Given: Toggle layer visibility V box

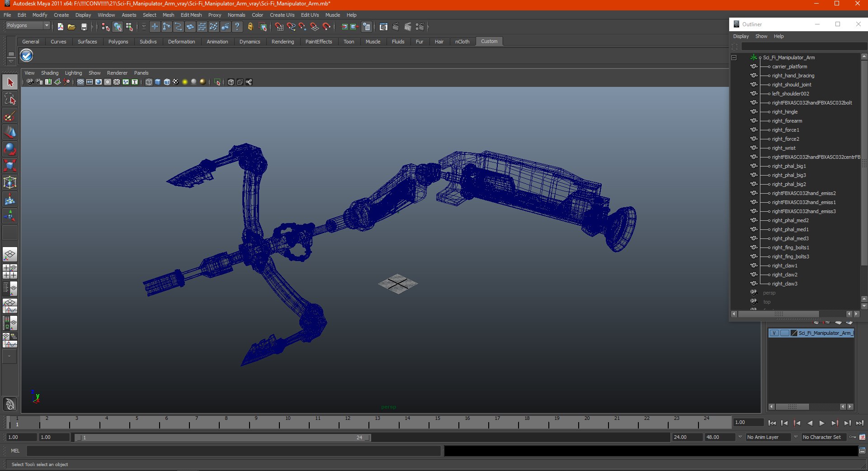Looking at the screenshot, I should tap(774, 333).
